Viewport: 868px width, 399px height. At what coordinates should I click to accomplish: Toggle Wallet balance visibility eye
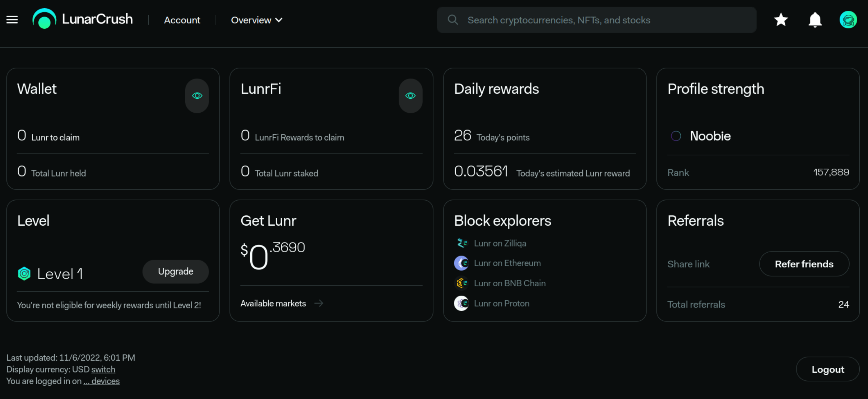tap(197, 96)
